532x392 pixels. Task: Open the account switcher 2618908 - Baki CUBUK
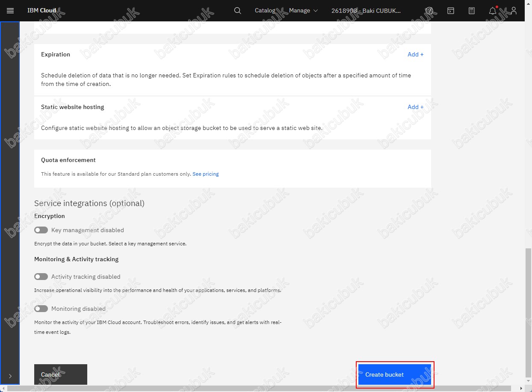[x=366, y=11]
